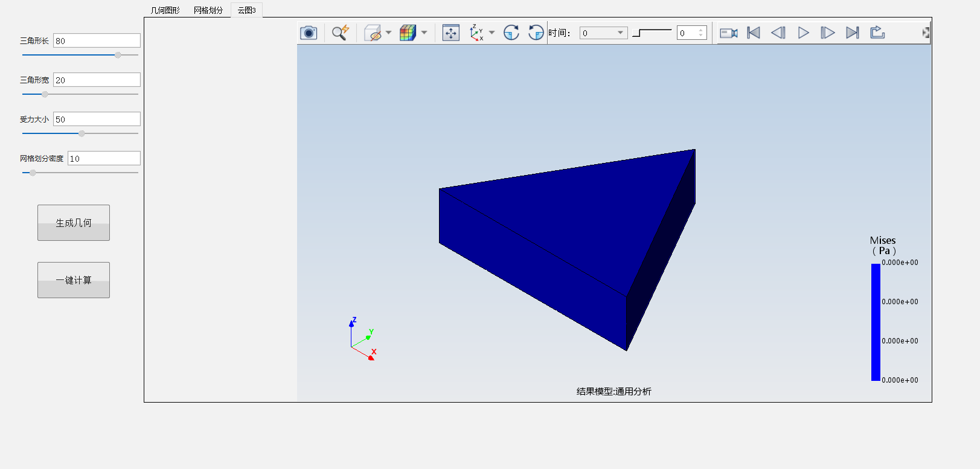Click the 三角形宽 slider handle
The image size is (980, 469).
point(45,94)
